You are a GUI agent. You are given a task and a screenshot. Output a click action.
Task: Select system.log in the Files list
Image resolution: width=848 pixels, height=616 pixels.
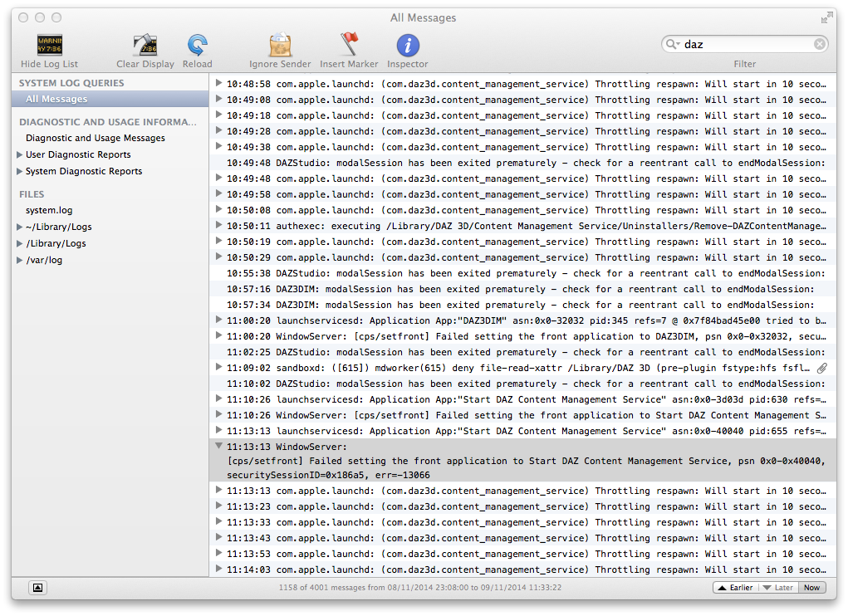click(x=49, y=210)
